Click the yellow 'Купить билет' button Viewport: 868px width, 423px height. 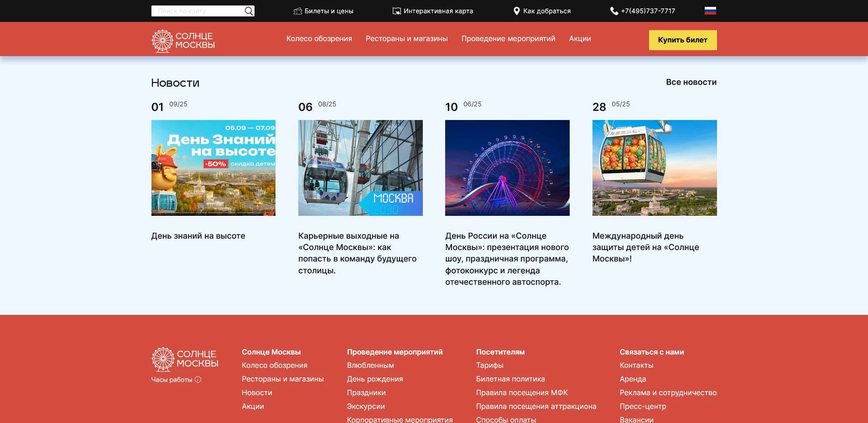point(682,40)
